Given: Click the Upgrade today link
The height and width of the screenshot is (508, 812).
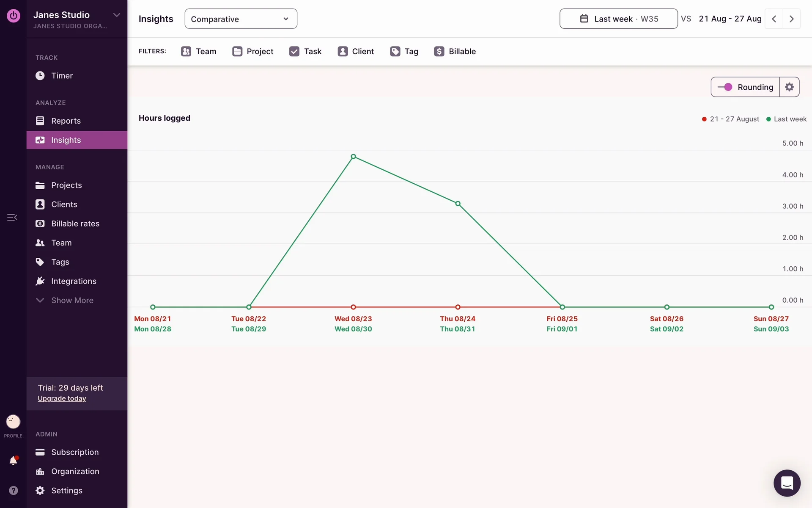Looking at the screenshot, I should coord(62,398).
